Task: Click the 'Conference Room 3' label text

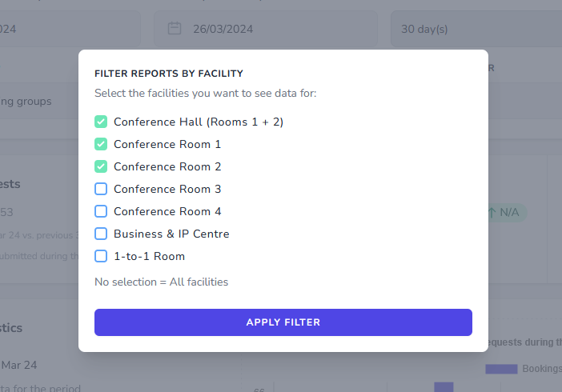Action: pos(167,189)
